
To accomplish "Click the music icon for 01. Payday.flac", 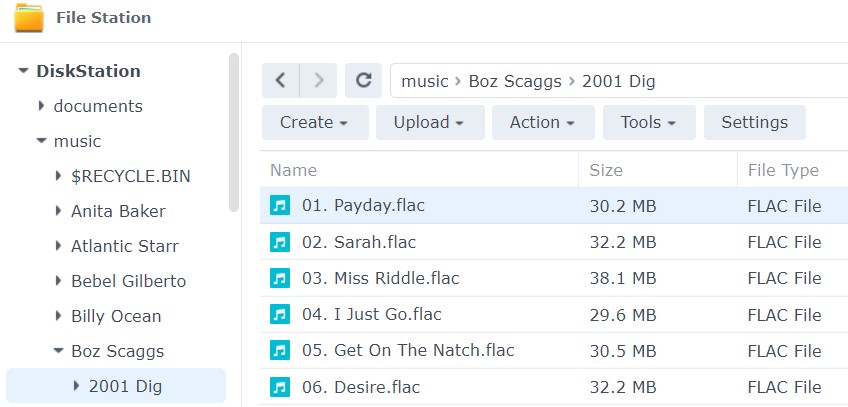I will tap(280, 206).
